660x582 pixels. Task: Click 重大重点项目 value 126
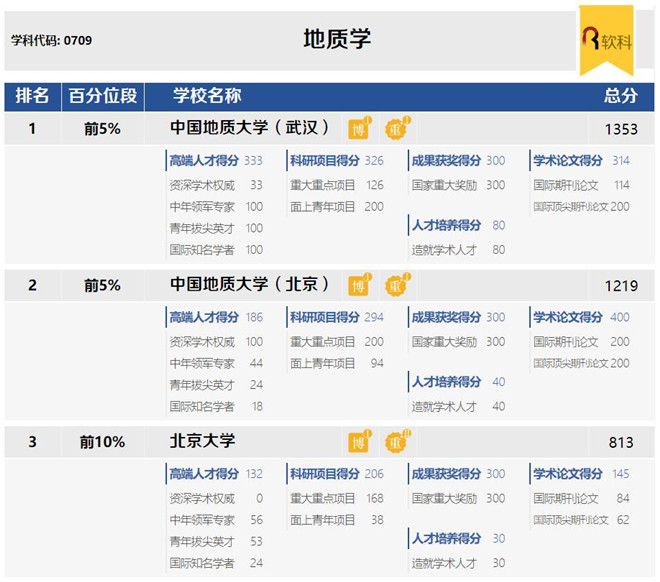375,185
